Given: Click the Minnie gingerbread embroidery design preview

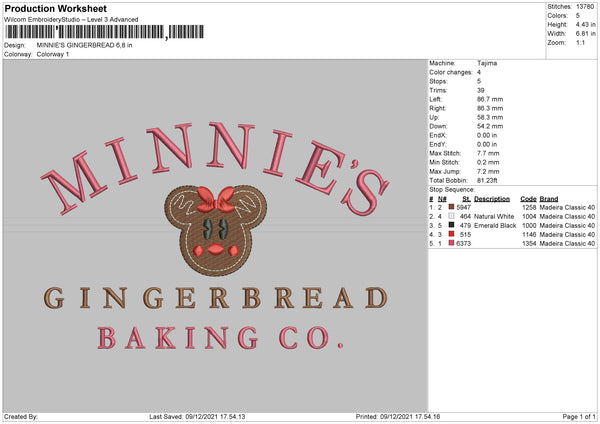Looking at the screenshot, I should coord(215,235).
